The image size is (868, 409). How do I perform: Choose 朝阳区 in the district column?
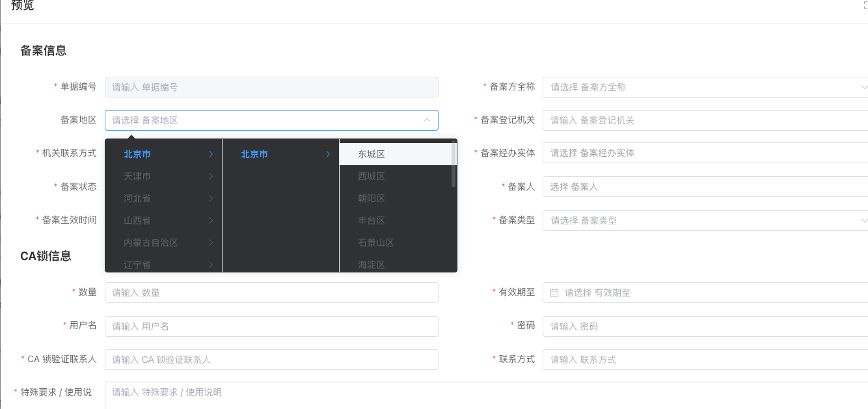(372, 198)
